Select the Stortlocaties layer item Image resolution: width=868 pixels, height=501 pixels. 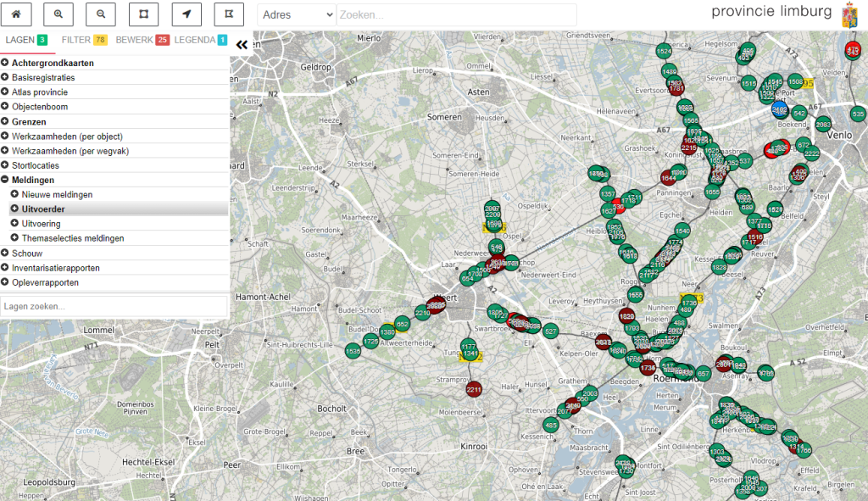[36, 165]
